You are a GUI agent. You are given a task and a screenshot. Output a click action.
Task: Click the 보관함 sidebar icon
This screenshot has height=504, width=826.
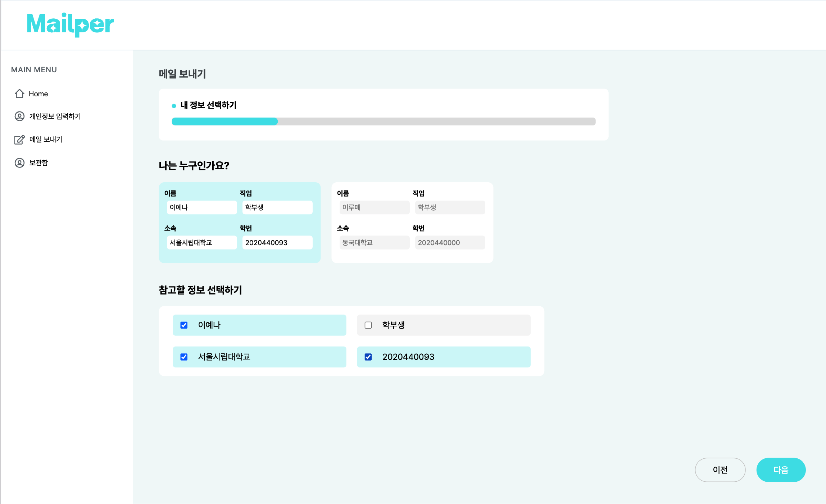click(x=19, y=163)
